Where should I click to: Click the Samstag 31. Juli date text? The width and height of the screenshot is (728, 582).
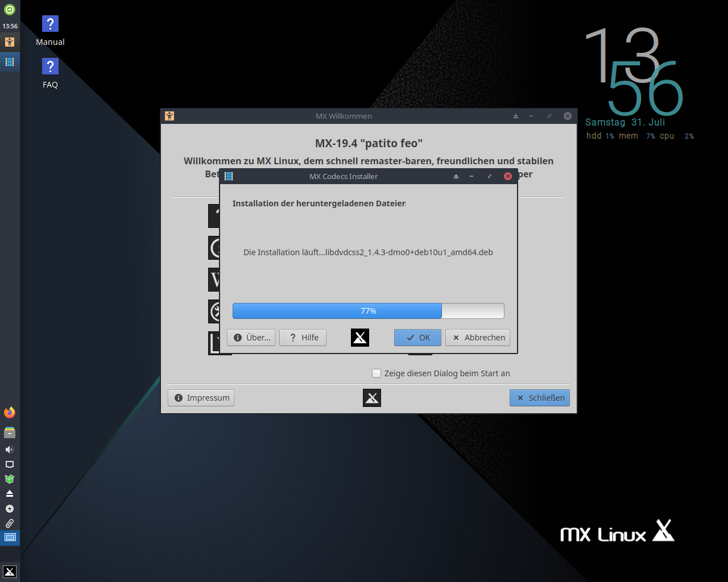(625, 122)
